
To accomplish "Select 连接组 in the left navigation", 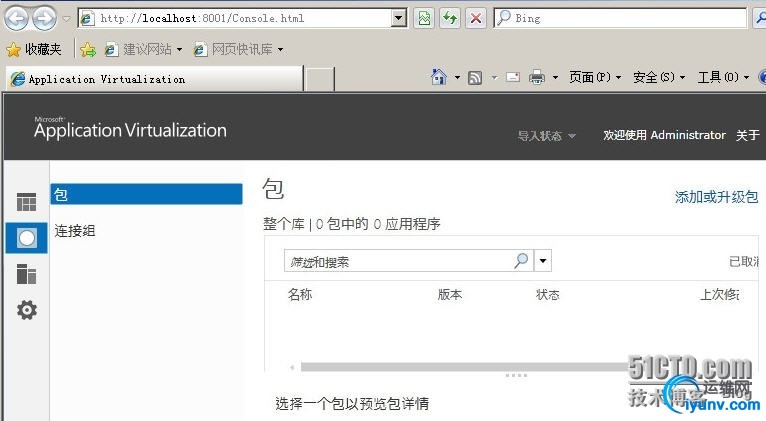I will coord(75,231).
